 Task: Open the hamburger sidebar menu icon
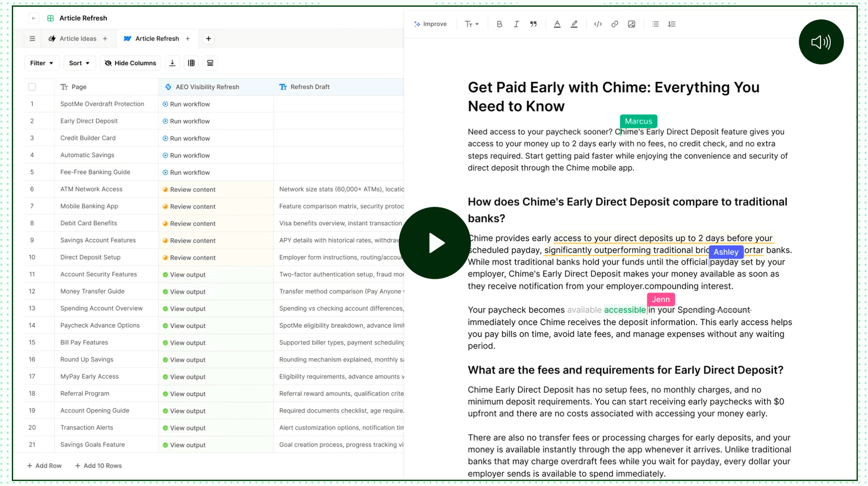32,38
